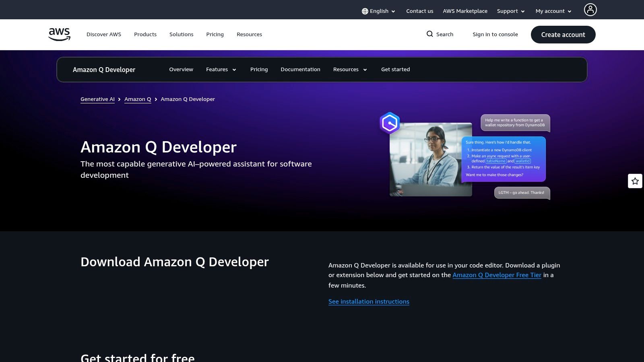Click the search magnifier icon
The image size is (644, 362).
tap(429, 34)
